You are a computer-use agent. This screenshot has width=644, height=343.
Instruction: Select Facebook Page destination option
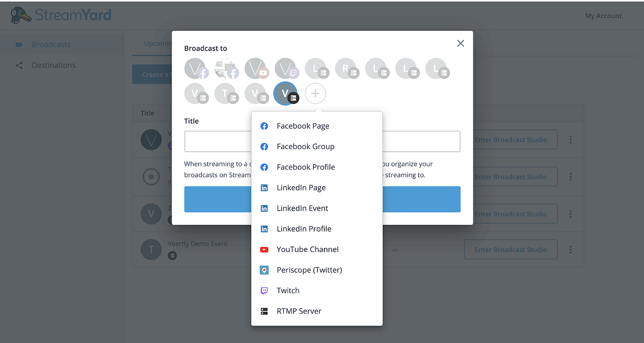click(x=316, y=126)
